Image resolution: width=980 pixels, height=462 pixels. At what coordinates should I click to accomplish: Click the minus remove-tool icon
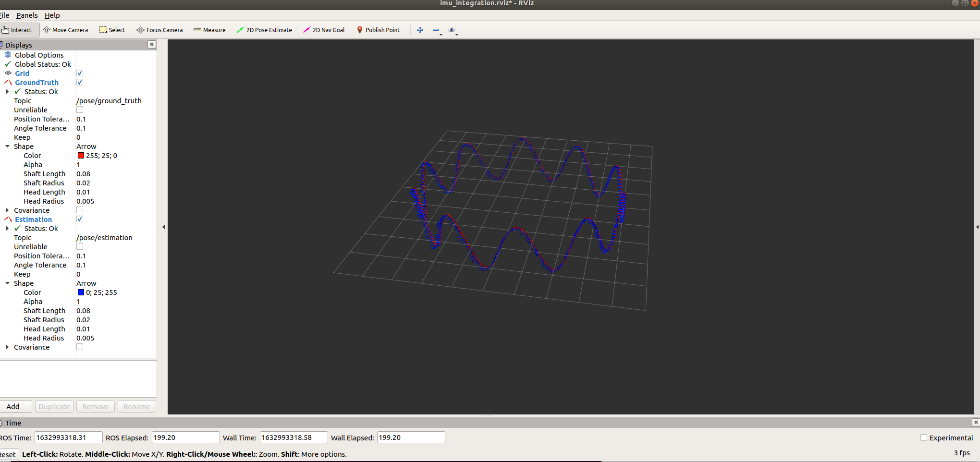pos(436,30)
